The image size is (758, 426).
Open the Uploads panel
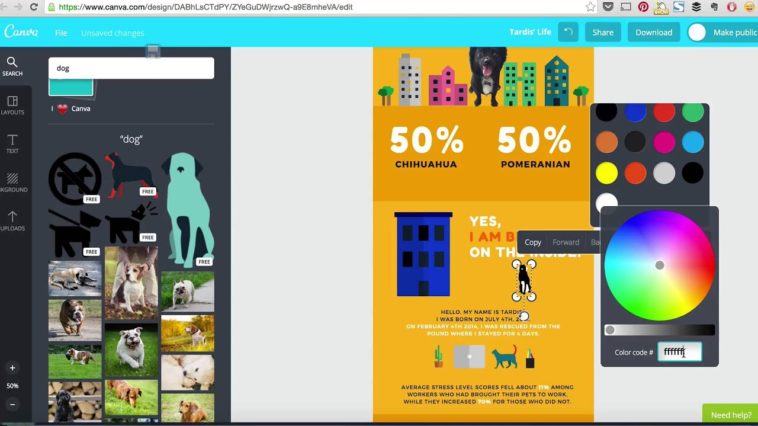coord(12,220)
